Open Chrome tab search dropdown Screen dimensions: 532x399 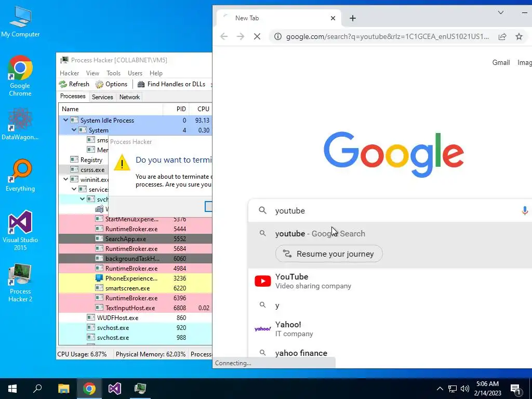500,12
